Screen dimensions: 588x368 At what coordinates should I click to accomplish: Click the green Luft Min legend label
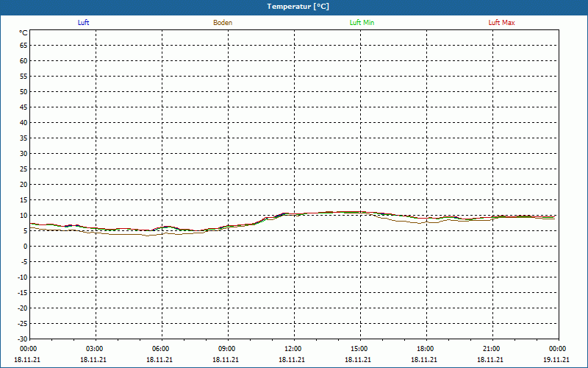click(362, 23)
